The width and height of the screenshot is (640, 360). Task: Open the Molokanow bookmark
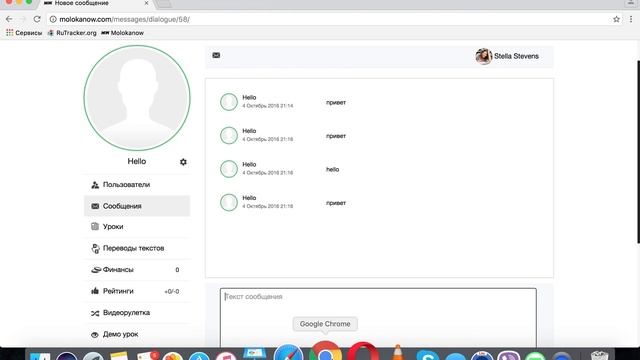point(122,33)
